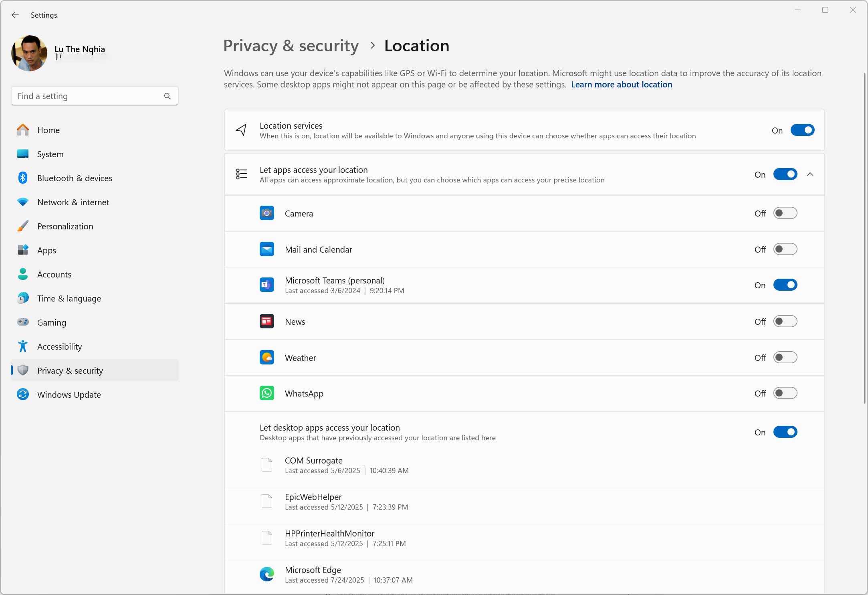Click the back arrow icon

(x=15, y=15)
